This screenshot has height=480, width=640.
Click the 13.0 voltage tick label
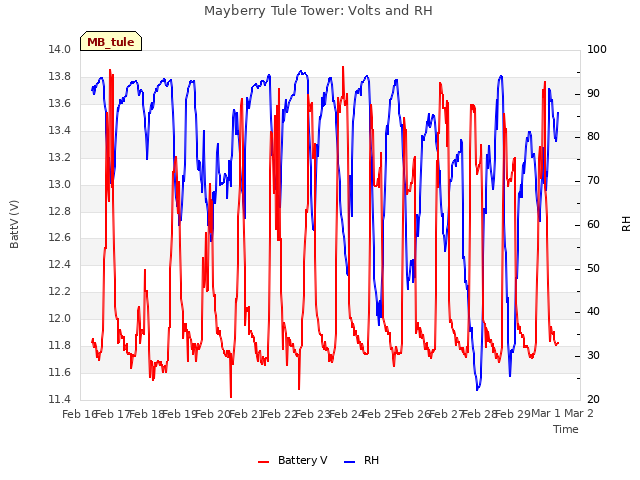59,184
